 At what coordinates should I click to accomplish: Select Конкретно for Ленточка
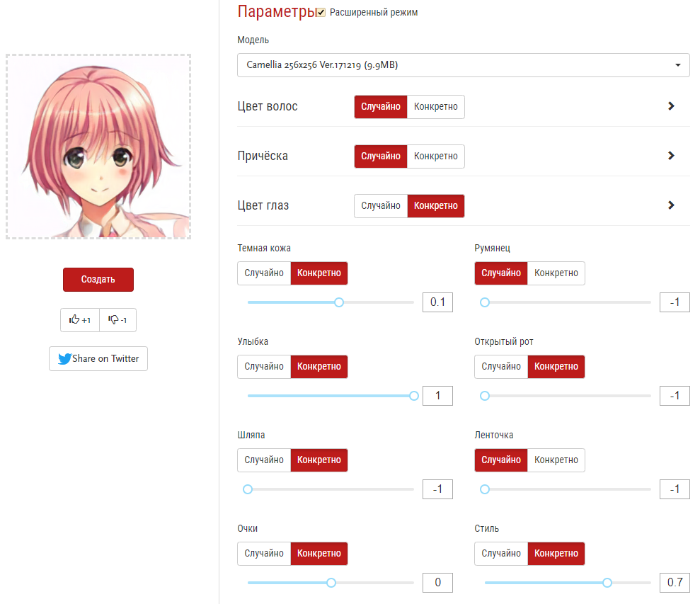point(556,460)
